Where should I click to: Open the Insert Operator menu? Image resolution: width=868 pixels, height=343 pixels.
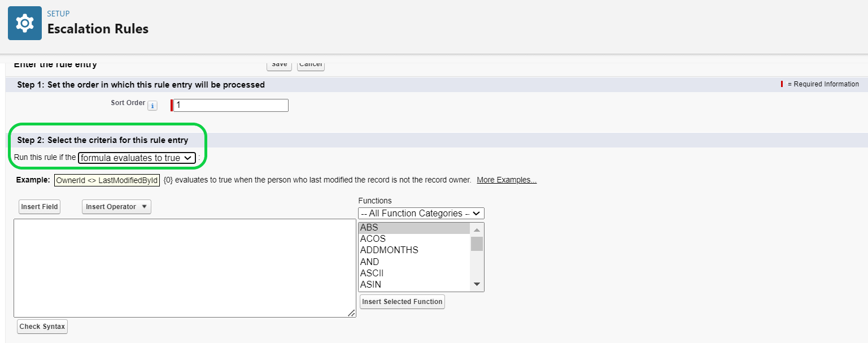[x=116, y=206]
